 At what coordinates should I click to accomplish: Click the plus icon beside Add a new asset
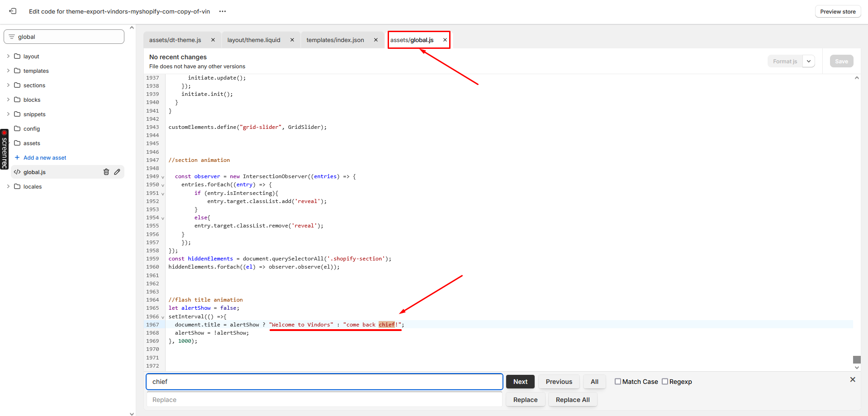(17, 157)
